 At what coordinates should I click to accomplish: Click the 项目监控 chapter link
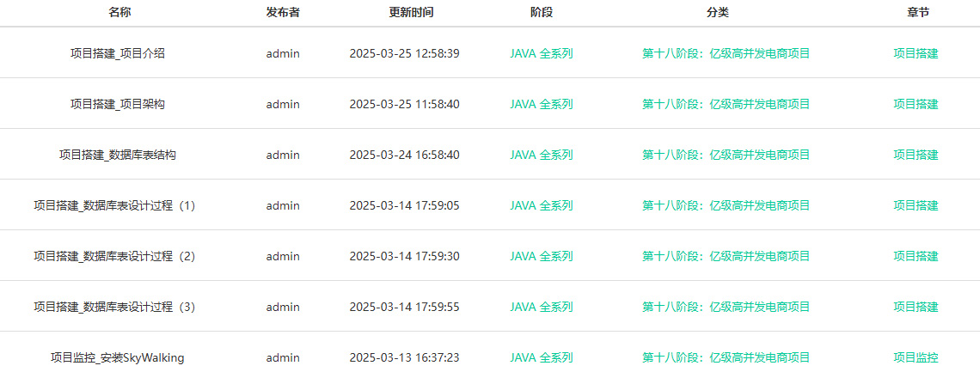[916, 358]
